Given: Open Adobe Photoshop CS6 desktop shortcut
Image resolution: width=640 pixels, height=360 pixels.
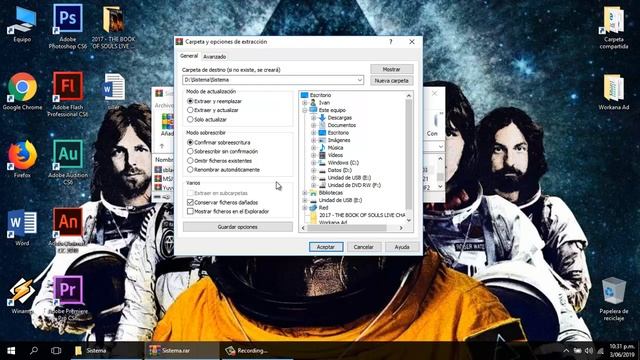Looking at the screenshot, I should point(68,26).
